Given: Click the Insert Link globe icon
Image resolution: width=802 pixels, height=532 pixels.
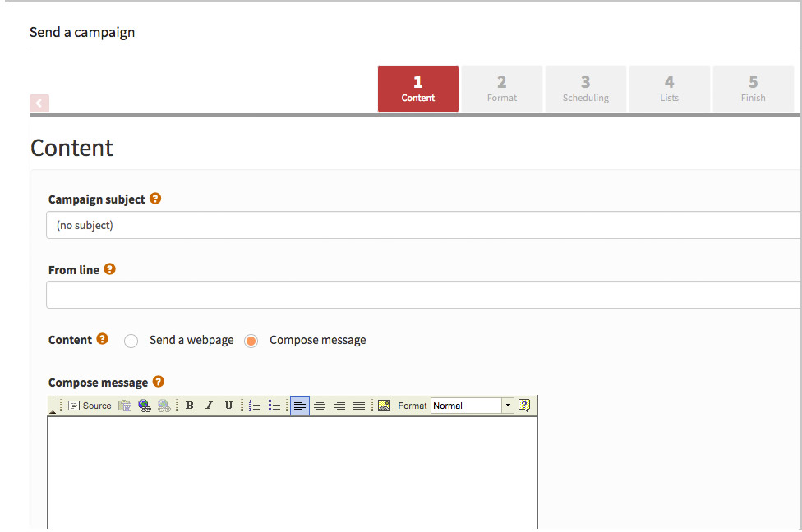Looking at the screenshot, I should 145,406.
